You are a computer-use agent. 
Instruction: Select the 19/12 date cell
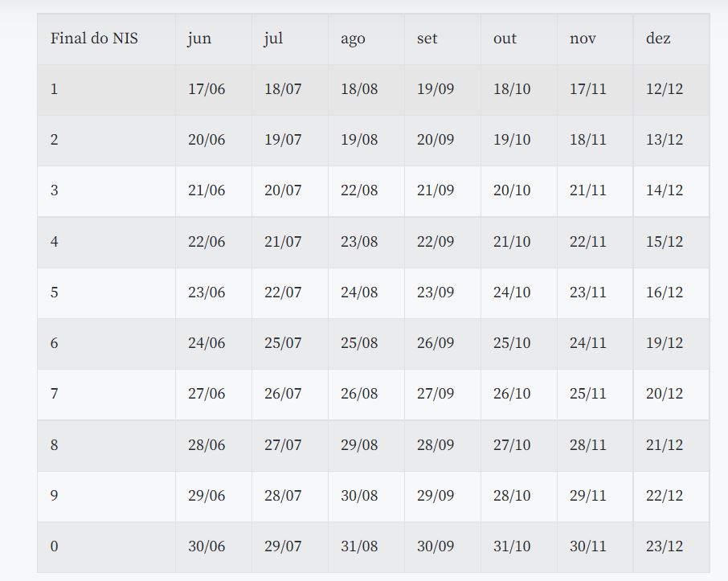(x=665, y=343)
